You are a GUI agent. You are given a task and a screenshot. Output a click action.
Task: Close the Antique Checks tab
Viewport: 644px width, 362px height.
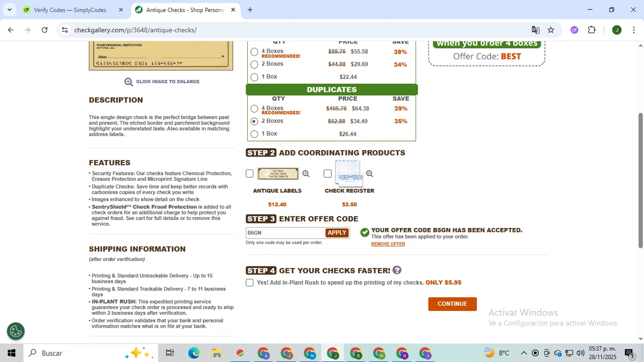pos(233,10)
